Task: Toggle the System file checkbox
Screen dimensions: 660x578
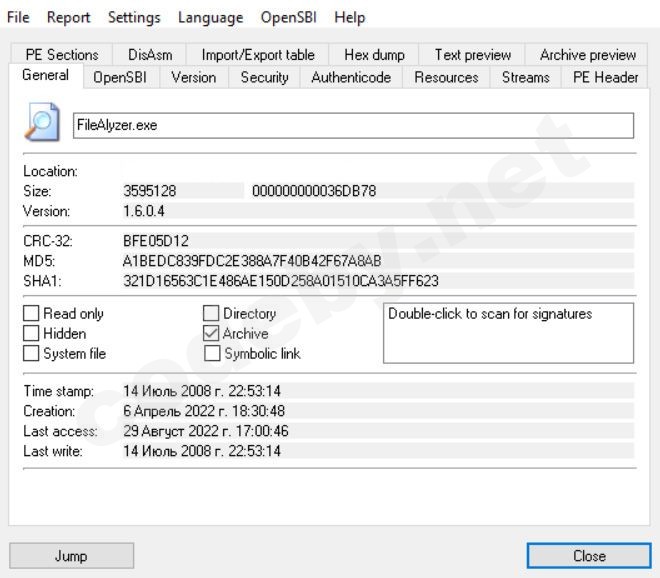Action: [31, 354]
